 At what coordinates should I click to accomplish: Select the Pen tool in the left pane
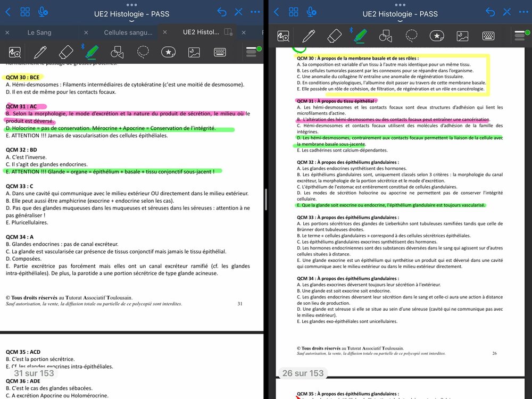click(x=40, y=52)
